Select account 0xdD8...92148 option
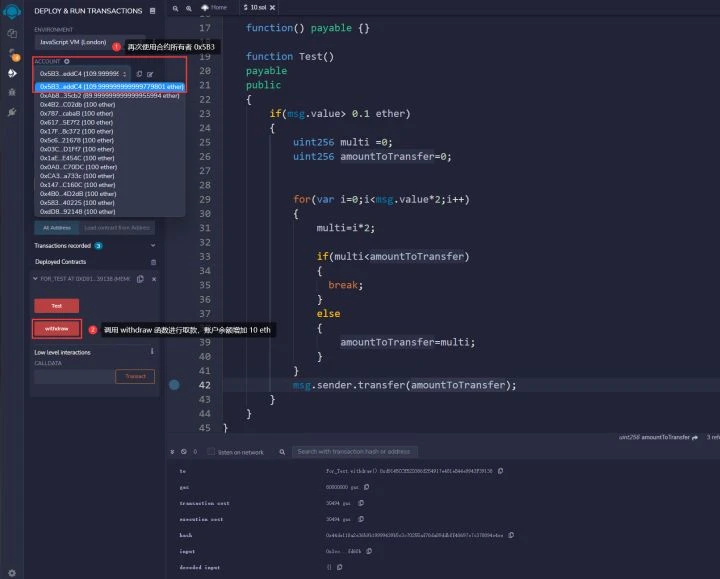 pyautogui.click(x=110, y=212)
